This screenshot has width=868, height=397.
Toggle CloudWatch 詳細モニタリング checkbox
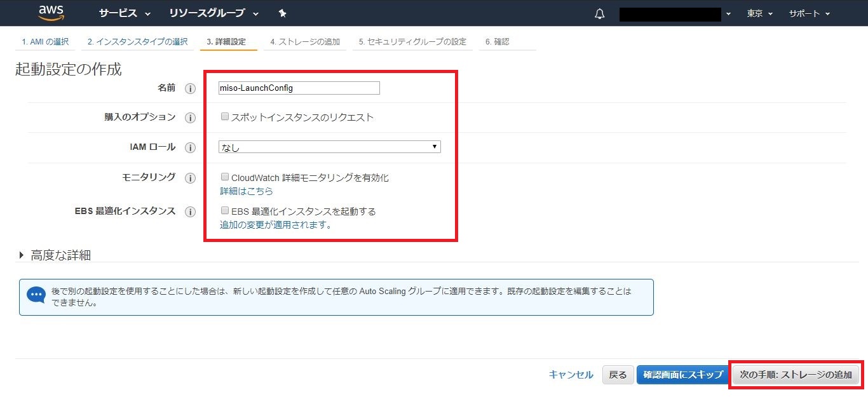click(224, 177)
